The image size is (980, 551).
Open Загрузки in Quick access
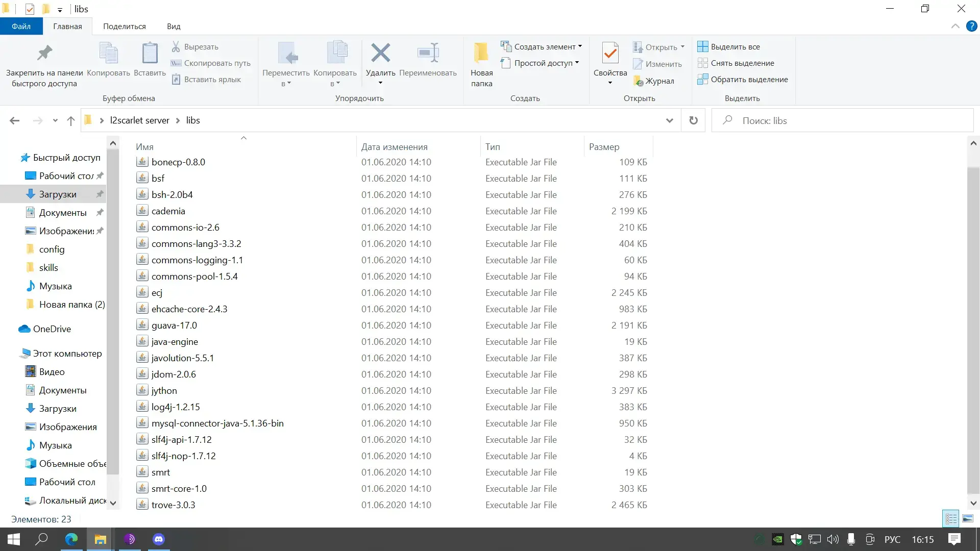58,194
